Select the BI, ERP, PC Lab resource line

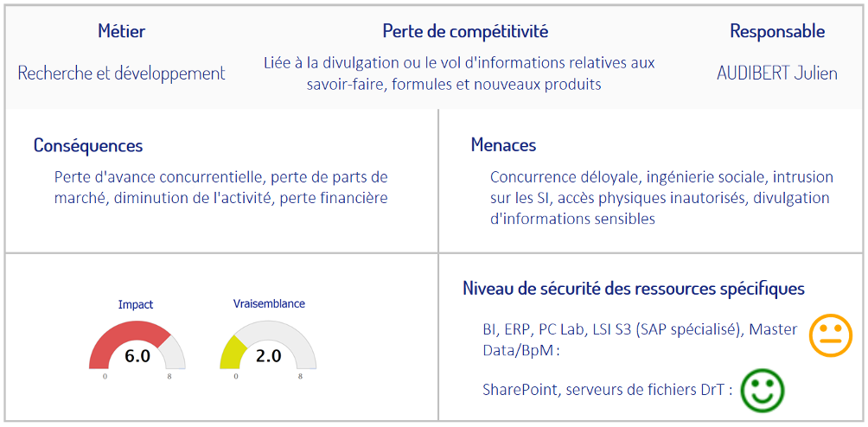pyautogui.click(x=641, y=341)
